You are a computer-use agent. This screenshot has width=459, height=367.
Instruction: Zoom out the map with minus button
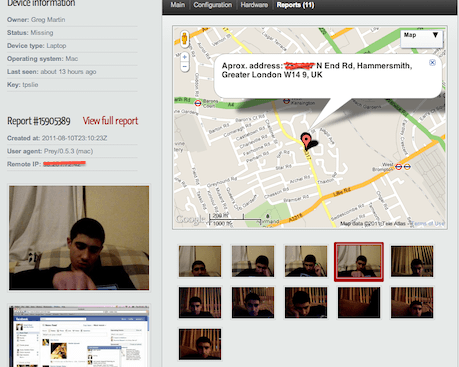(185, 67)
